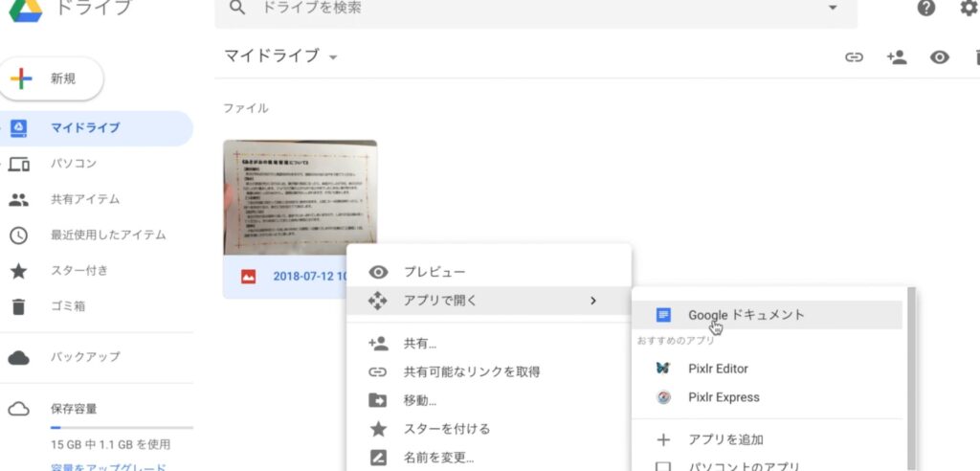Expand the アプリで開く submenu chevron
Image resolution: width=980 pixels, height=471 pixels.
click(x=593, y=301)
